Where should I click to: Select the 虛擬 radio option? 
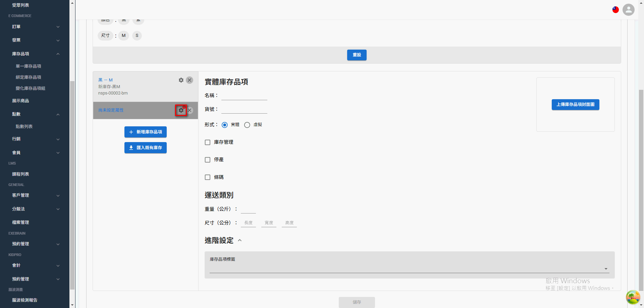pyautogui.click(x=247, y=125)
